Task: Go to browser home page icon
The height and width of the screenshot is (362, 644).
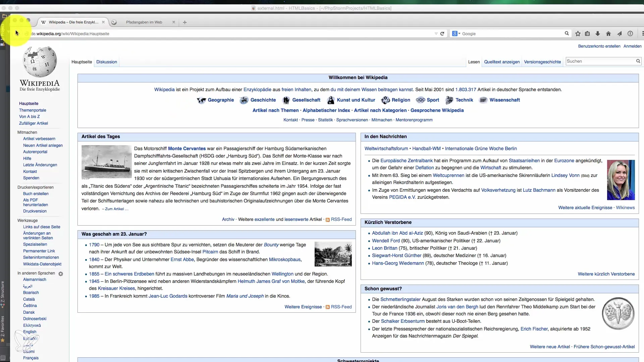Action: pyautogui.click(x=608, y=34)
